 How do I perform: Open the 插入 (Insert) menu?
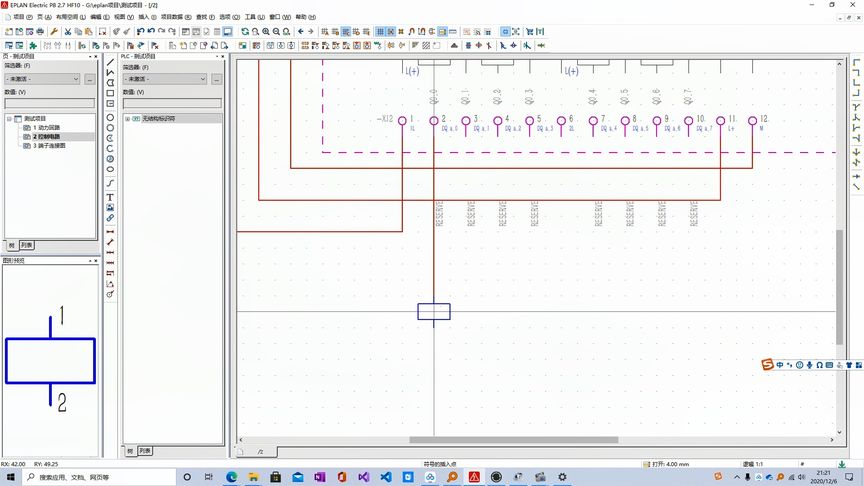pyautogui.click(x=147, y=17)
